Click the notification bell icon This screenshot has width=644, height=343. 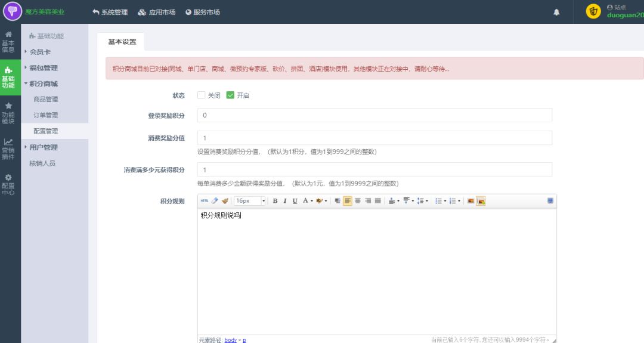click(x=556, y=13)
